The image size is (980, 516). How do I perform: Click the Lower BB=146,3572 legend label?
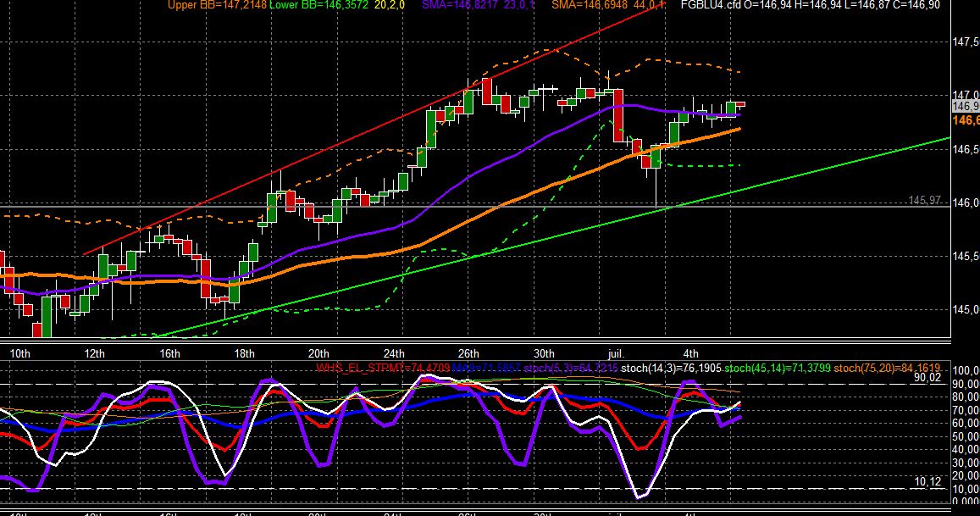319,5
